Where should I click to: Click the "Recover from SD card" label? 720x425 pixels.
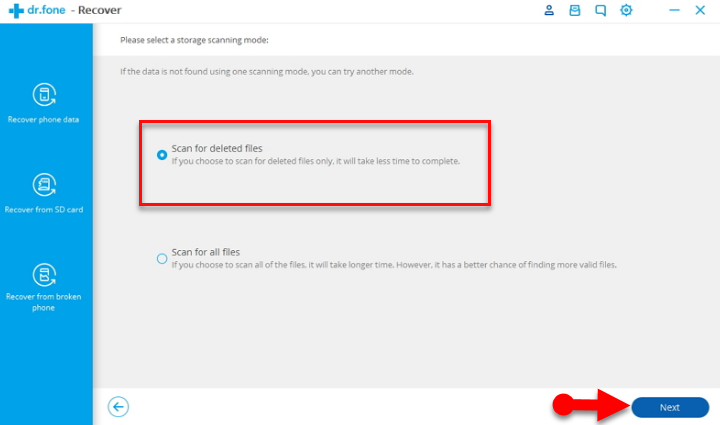43,209
